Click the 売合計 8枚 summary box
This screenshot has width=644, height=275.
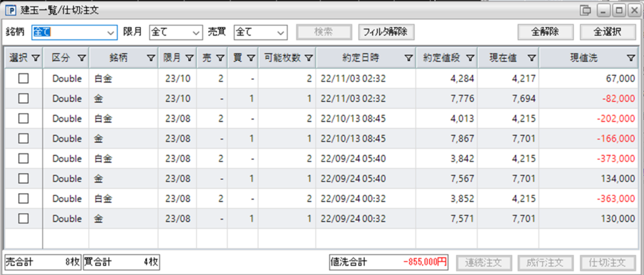point(43,262)
